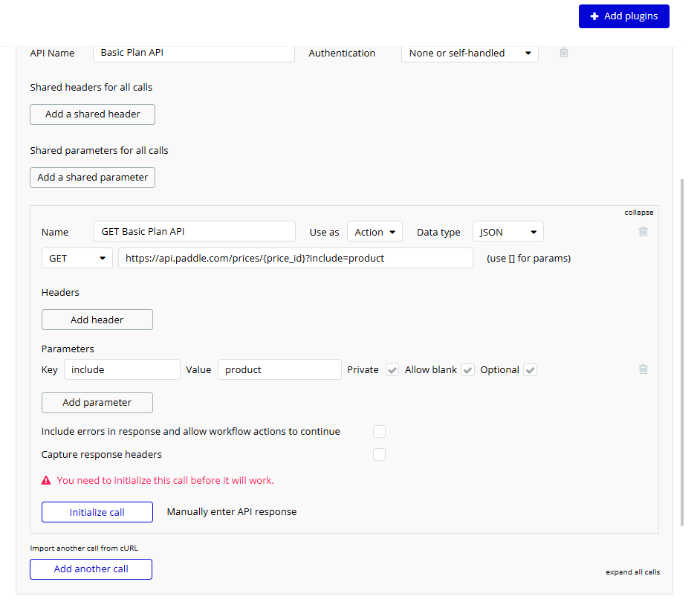Uncheck Private for the include parameter
Image resolution: width=700 pixels, height=599 pixels.
(392, 369)
